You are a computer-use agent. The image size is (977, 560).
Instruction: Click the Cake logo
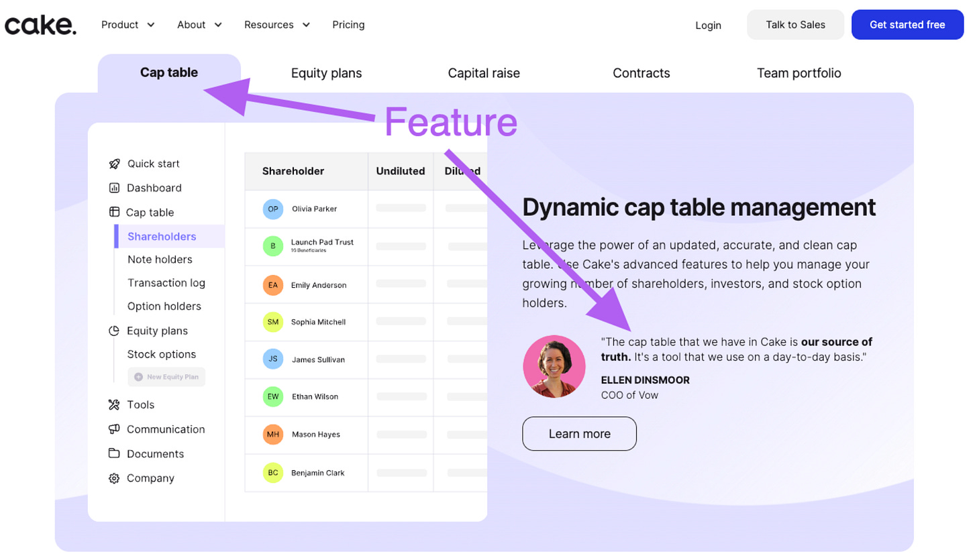pyautogui.click(x=40, y=25)
